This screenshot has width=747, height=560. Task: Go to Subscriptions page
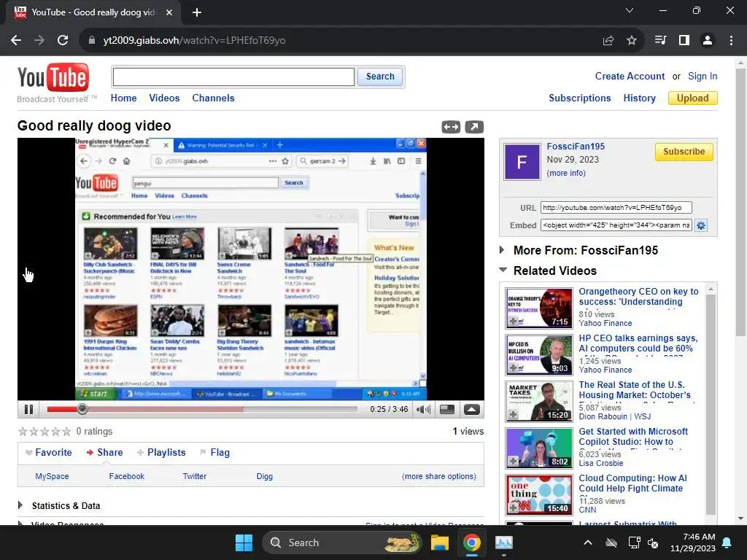point(580,98)
